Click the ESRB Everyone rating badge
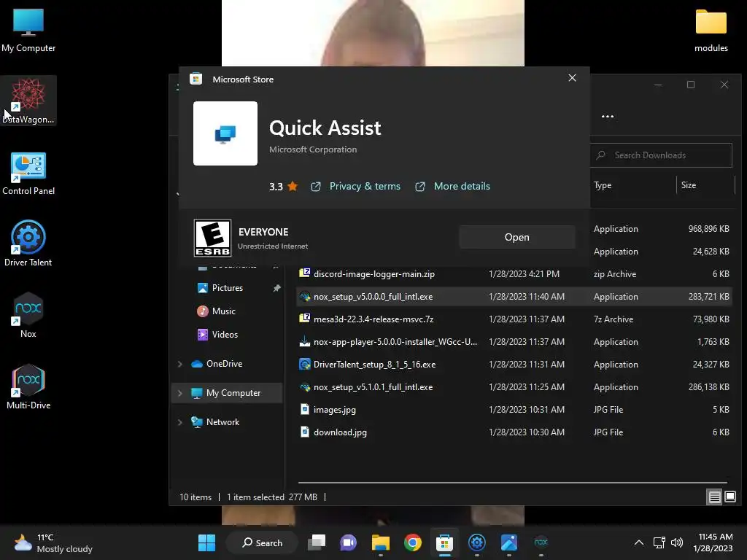This screenshot has height=560, width=747. pyautogui.click(x=212, y=238)
